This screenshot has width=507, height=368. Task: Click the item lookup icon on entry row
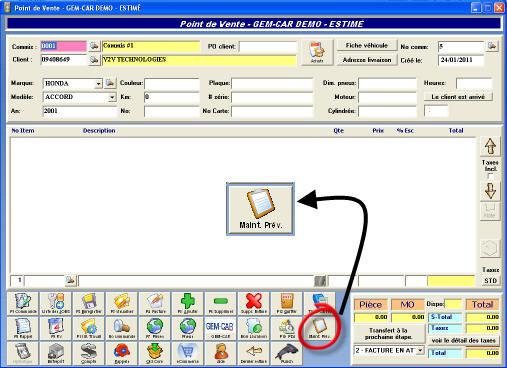click(70, 280)
